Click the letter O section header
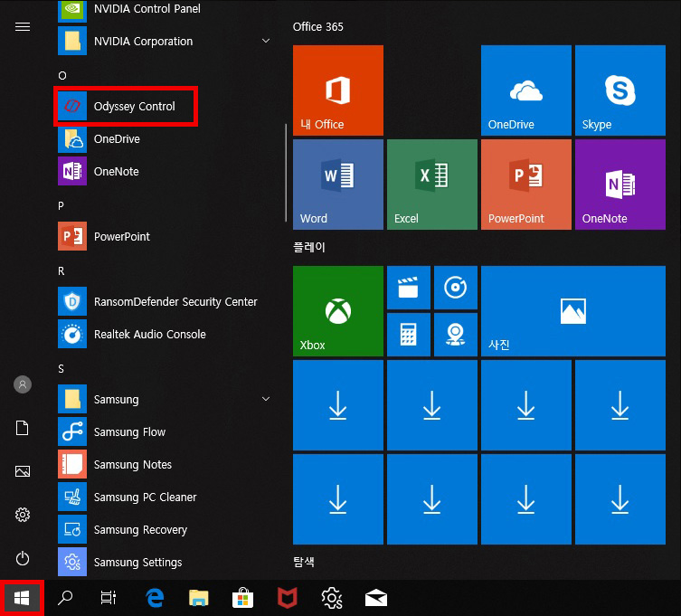This screenshot has width=681, height=616. [x=61, y=75]
